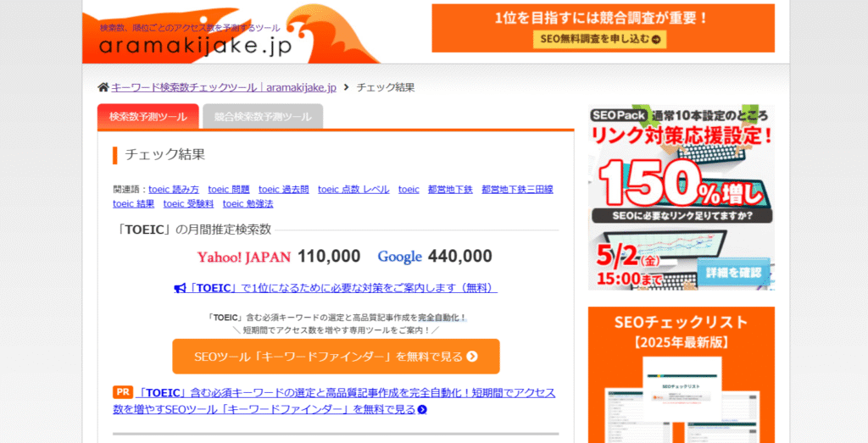The width and height of the screenshot is (868, 443).
Task: Click Google search count 440,000
Action: click(x=460, y=256)
